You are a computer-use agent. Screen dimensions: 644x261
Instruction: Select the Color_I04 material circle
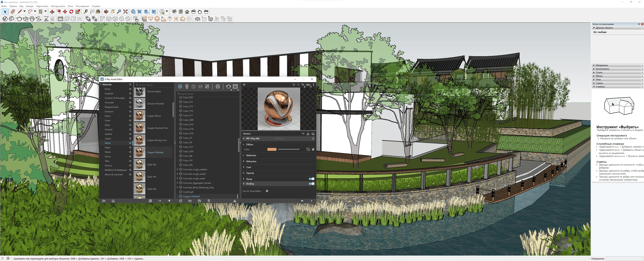pos(181,156)
